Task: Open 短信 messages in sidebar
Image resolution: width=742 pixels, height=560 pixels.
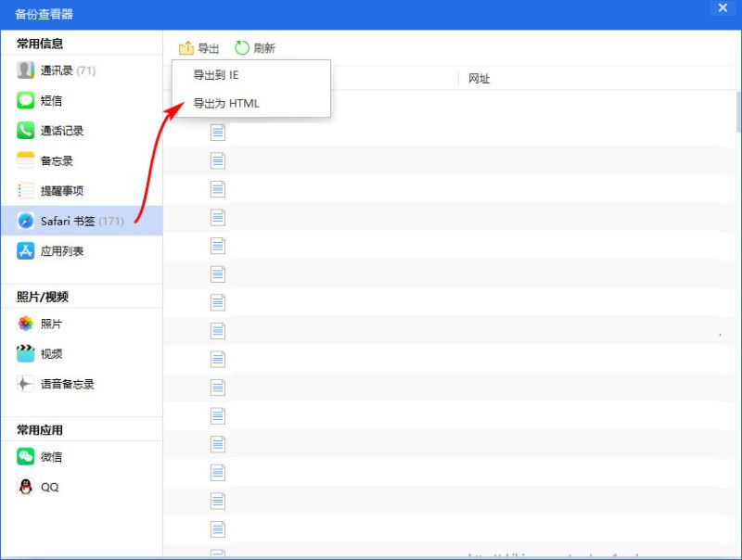Action: [x=82, y=101]
